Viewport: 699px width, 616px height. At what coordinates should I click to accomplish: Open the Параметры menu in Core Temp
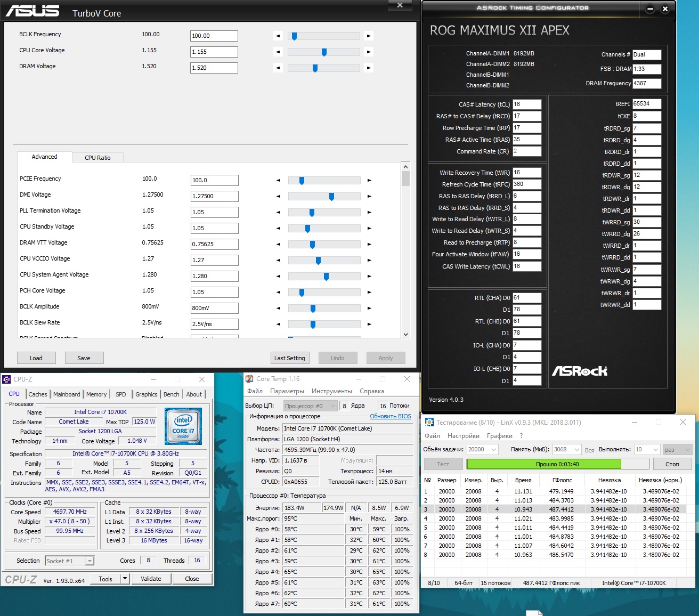click(287, 391)
